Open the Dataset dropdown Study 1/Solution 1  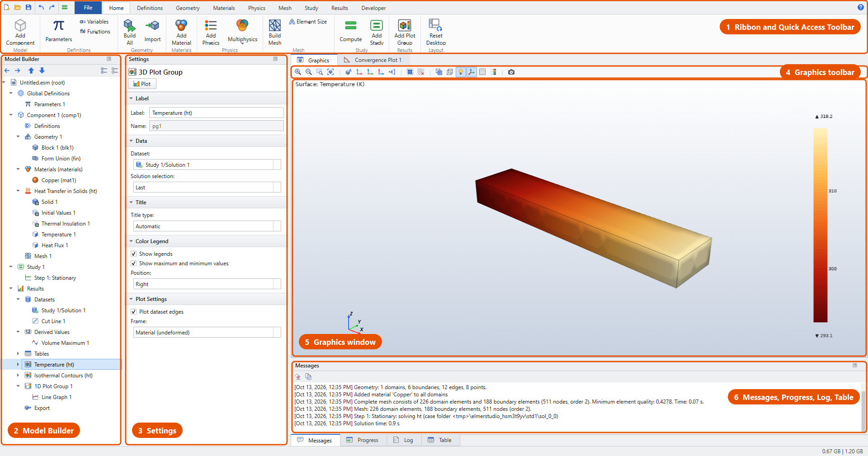pyautogui.click(x=207, y=165)
